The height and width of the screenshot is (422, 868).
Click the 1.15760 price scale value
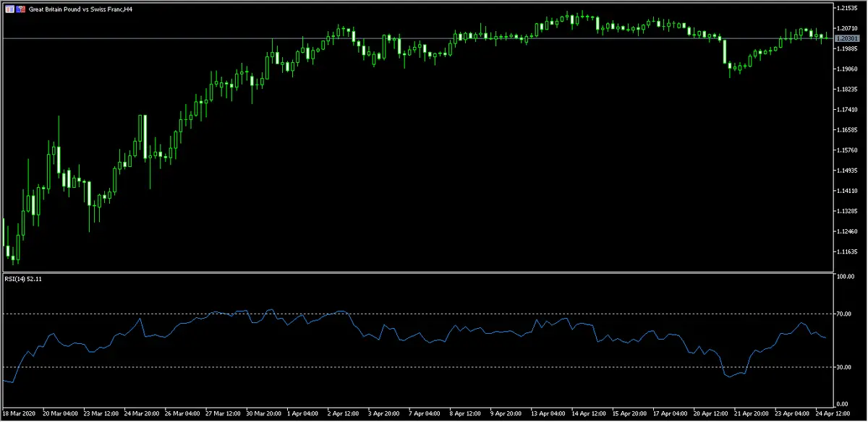pyautogui.click(x=847, y=150)
